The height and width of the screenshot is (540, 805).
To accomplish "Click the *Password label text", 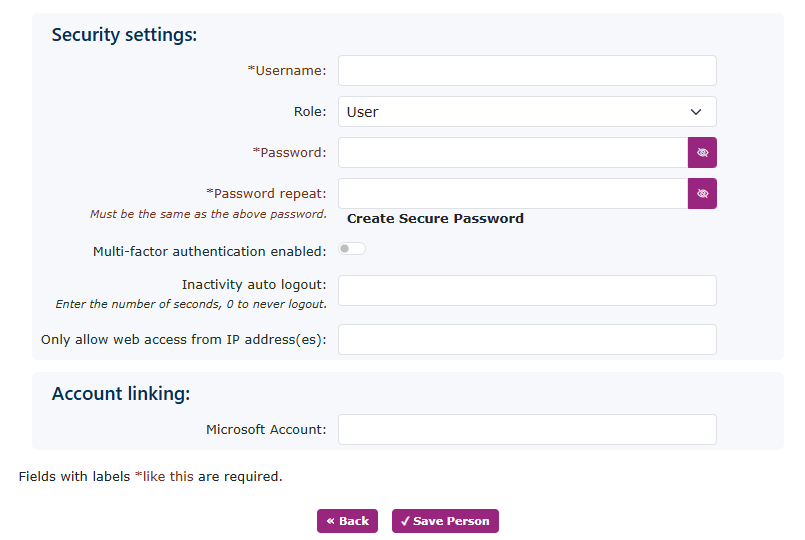I will point(289,153).
